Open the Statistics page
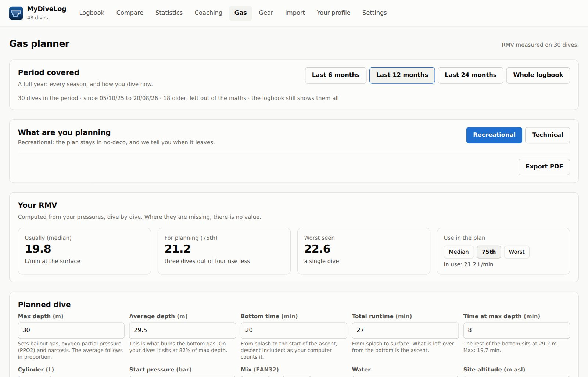 pyautogui.click(x=169, y=13)
